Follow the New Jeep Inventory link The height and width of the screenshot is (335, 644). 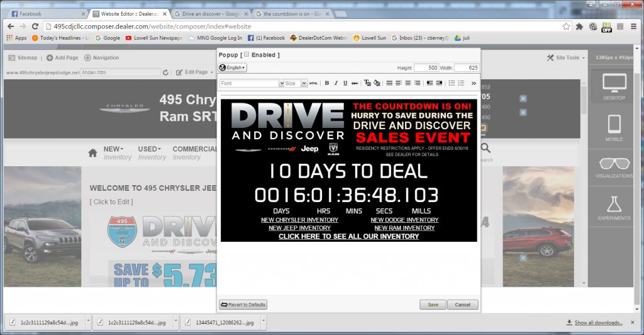tap(300, 228)
